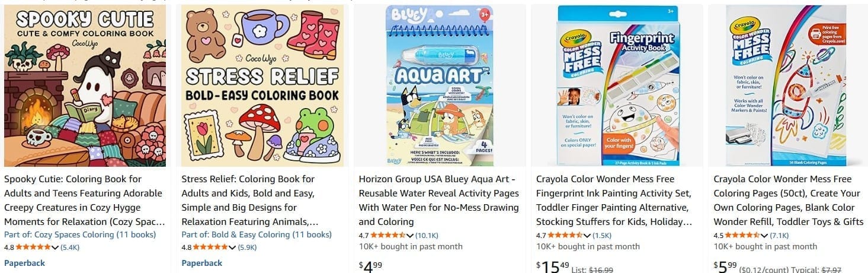Open the Crayola Fingerprint Activity Book image
Screen dimensions: 868x273
point(616,86)
